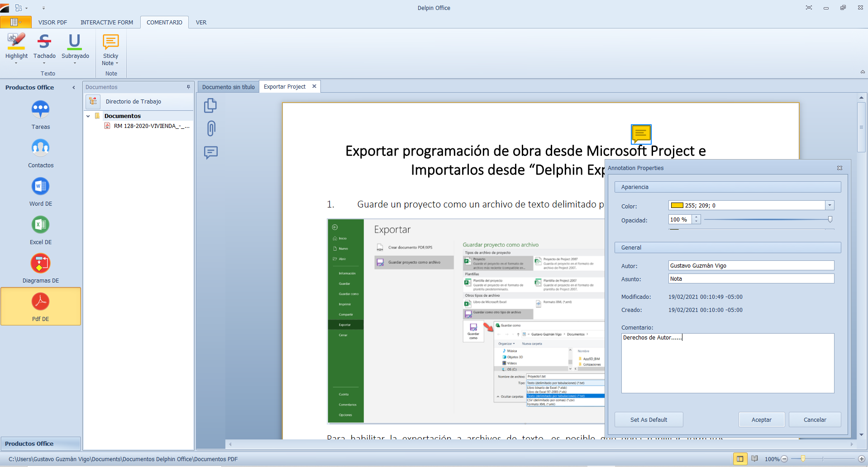The image size is (868, 467).
Task: Select the yellow sticky note on page
Action: click(x=641, y=134)
